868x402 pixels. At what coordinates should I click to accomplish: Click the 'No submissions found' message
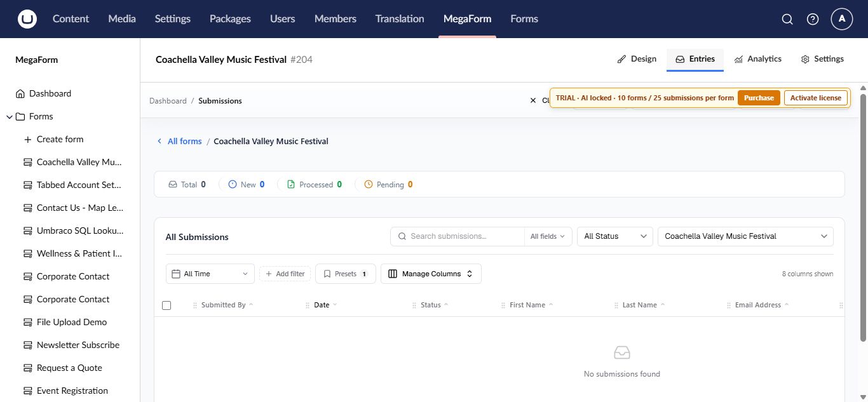(x=622, y=374)
